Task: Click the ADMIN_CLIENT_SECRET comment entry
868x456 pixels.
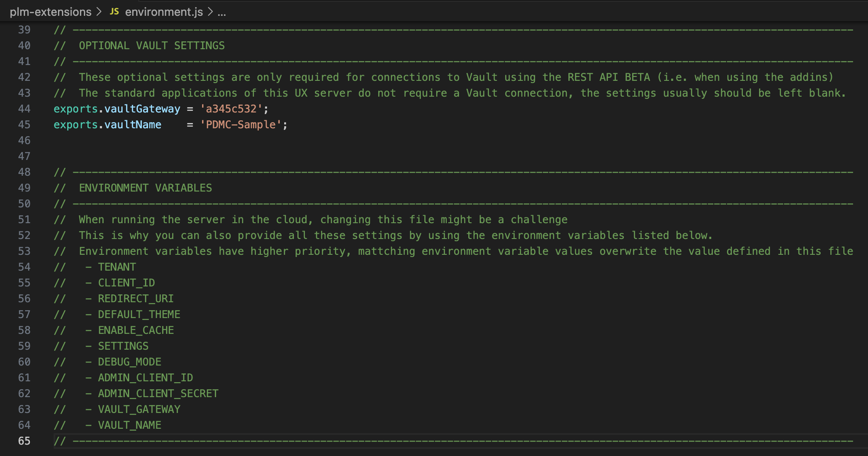Action: pos(158,394)
